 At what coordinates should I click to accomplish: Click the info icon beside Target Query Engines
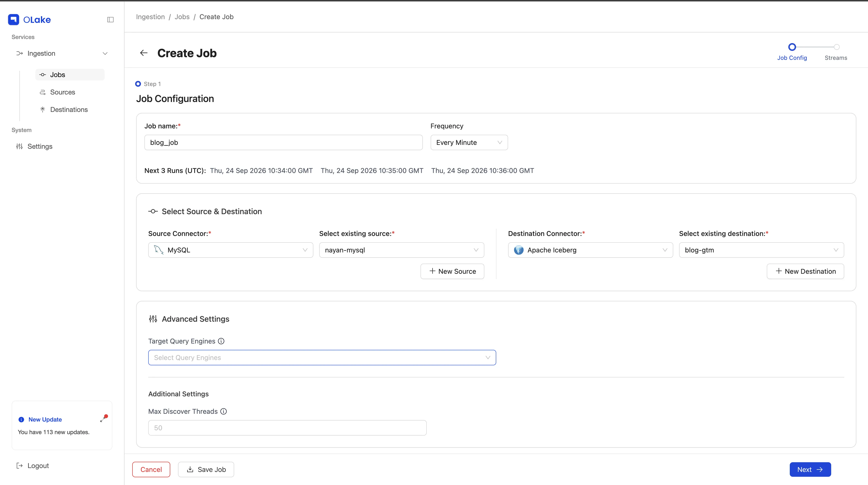[x=221, y=341]
